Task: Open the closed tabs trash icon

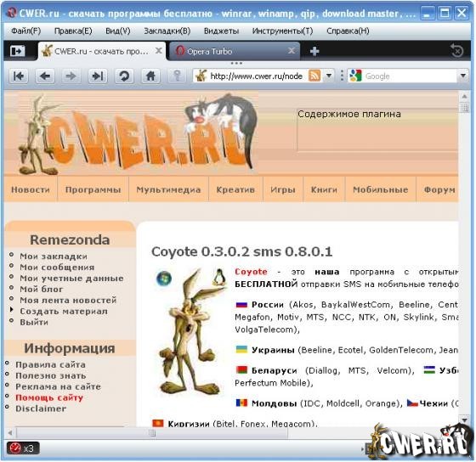Action: [x=456, y=51]
